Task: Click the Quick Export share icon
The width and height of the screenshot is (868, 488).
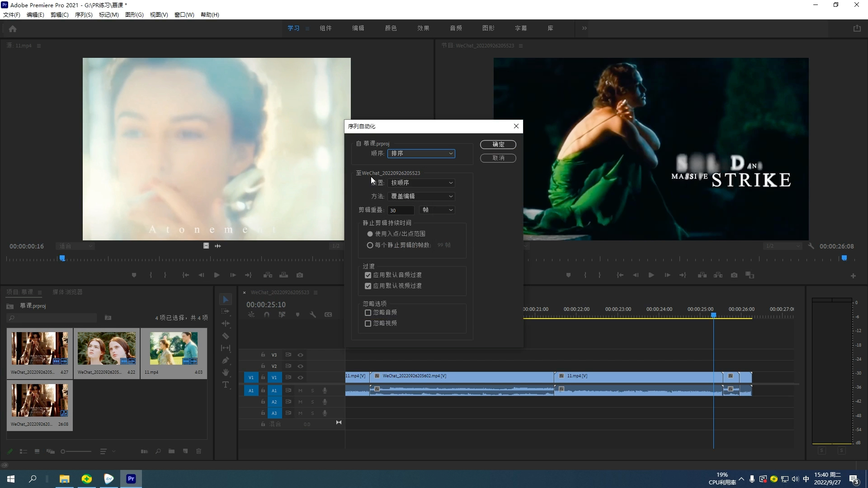Action: (x=857, y=28)
